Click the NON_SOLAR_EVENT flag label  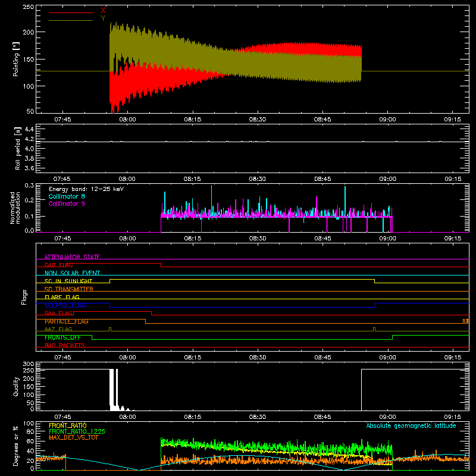pos(72,273)
